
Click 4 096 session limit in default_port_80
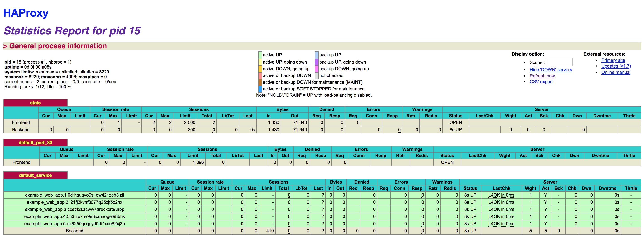tap(198, 162)
